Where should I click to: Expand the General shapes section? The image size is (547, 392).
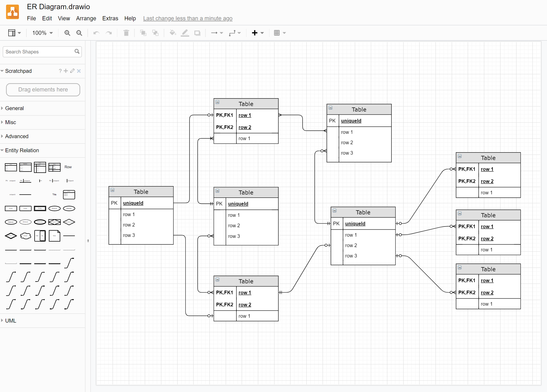tap(15, 108)
